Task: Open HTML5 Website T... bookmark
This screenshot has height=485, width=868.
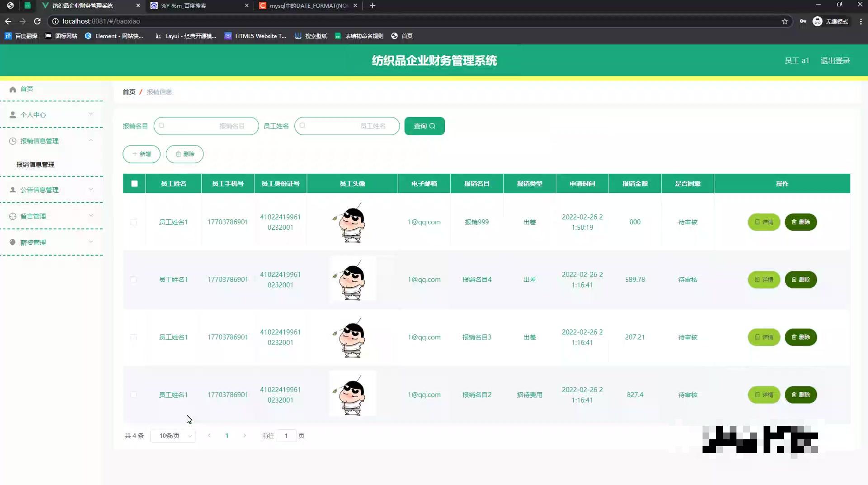Action: click(255, 36)
